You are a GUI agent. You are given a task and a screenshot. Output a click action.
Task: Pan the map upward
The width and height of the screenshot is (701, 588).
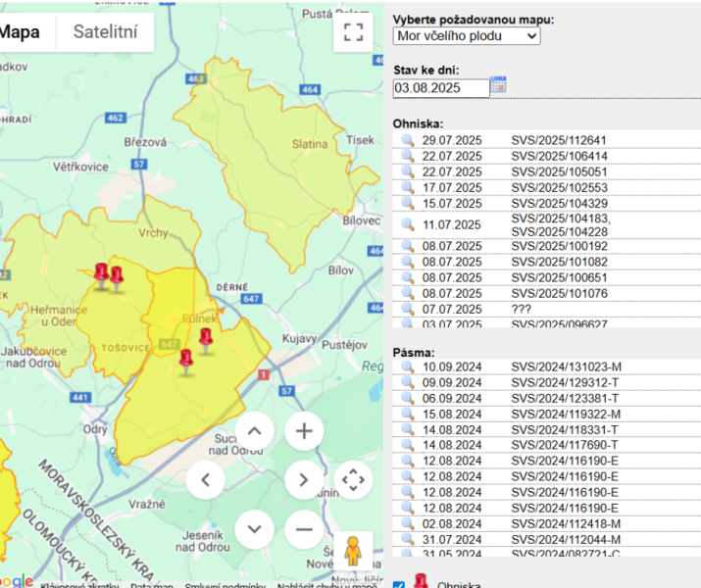(254, 431)
